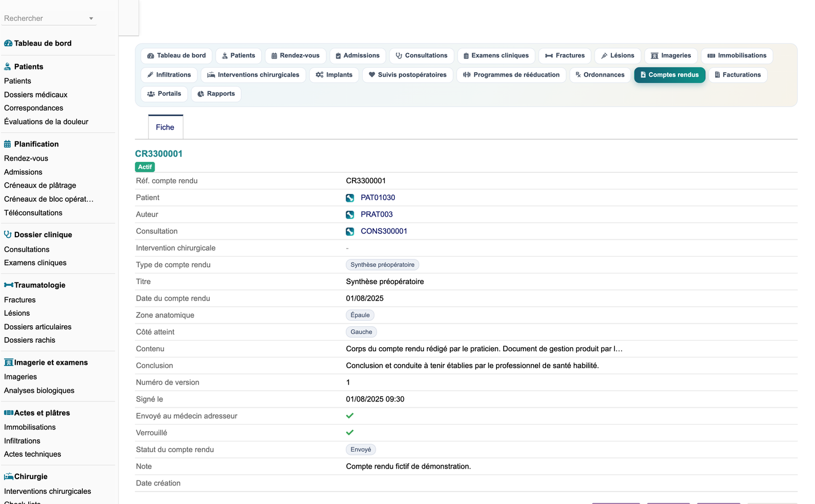Click the Planification calendar icon in sidebar
This screenshot has width=815, height=504.
pos(7,144)
